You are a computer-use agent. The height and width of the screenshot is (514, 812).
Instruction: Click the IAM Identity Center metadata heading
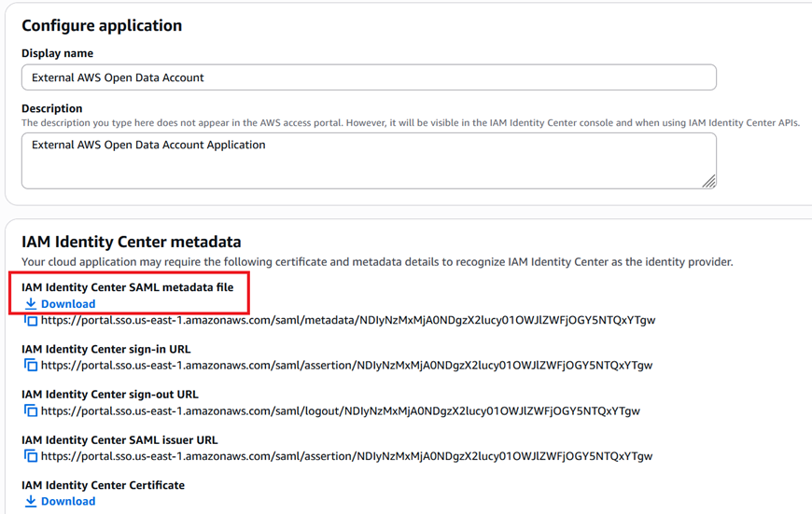click(131, 242)
